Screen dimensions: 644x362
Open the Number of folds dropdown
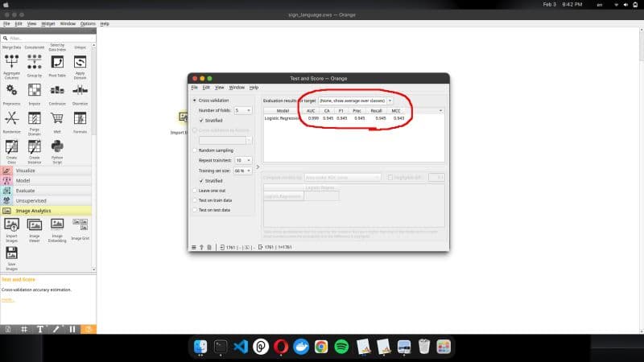click(243, 110)
